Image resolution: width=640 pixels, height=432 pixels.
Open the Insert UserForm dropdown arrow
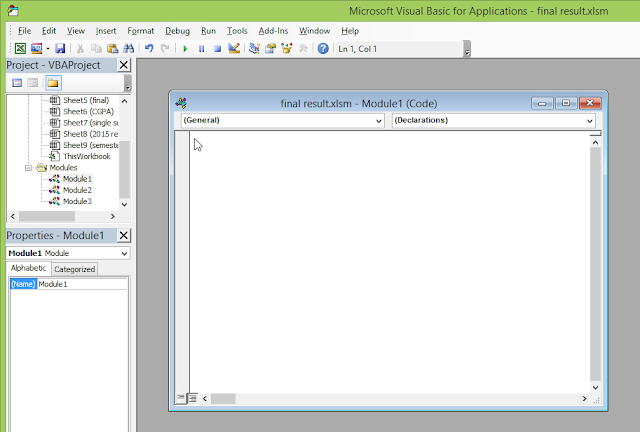(48, 49)
